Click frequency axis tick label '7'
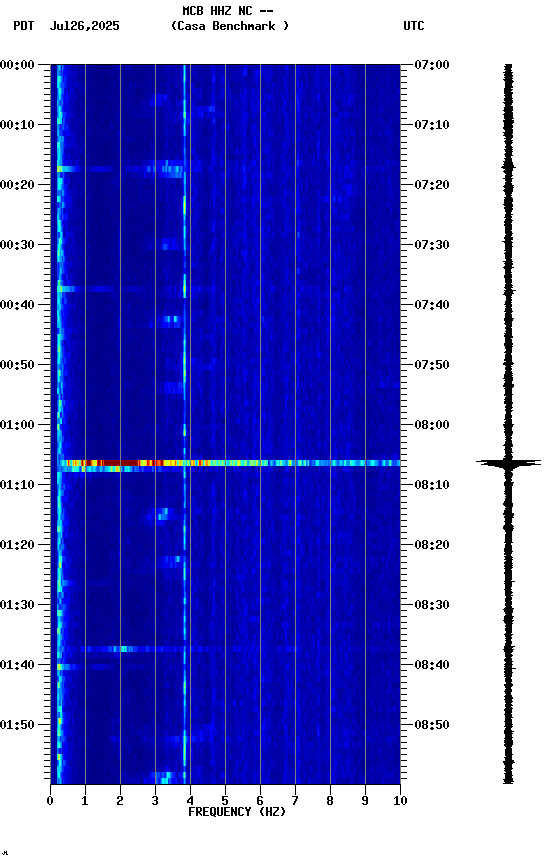The width and height of the screenshot is (552, 864). [295, 801]
